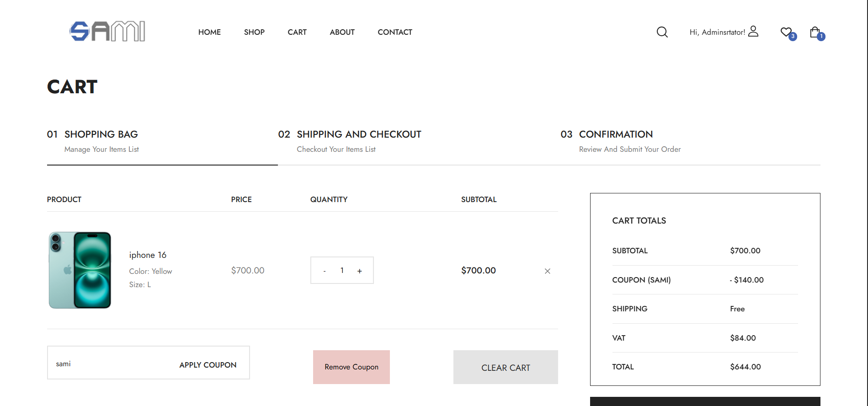This screenshot has height=406, width=868.
Task: Click the SAMI logo
Action: point(107,32)
